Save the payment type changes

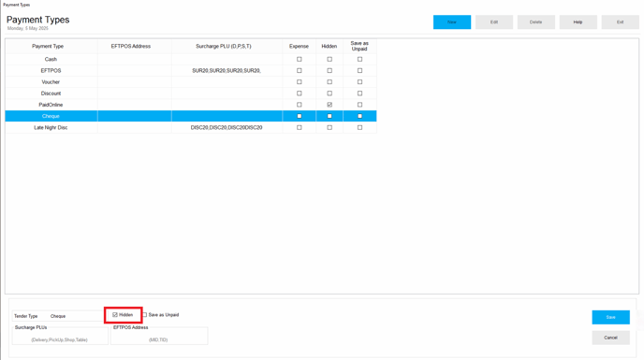click(610, 317)
